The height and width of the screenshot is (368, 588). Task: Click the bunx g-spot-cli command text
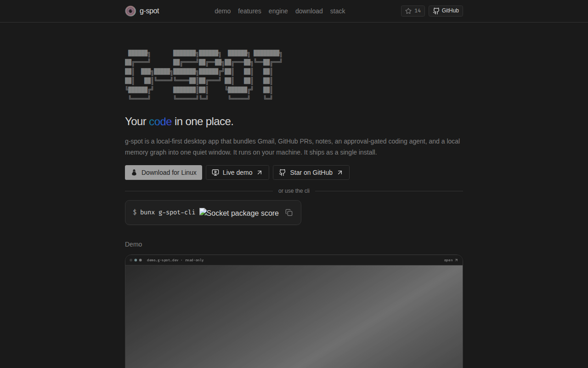pos(168,213)
